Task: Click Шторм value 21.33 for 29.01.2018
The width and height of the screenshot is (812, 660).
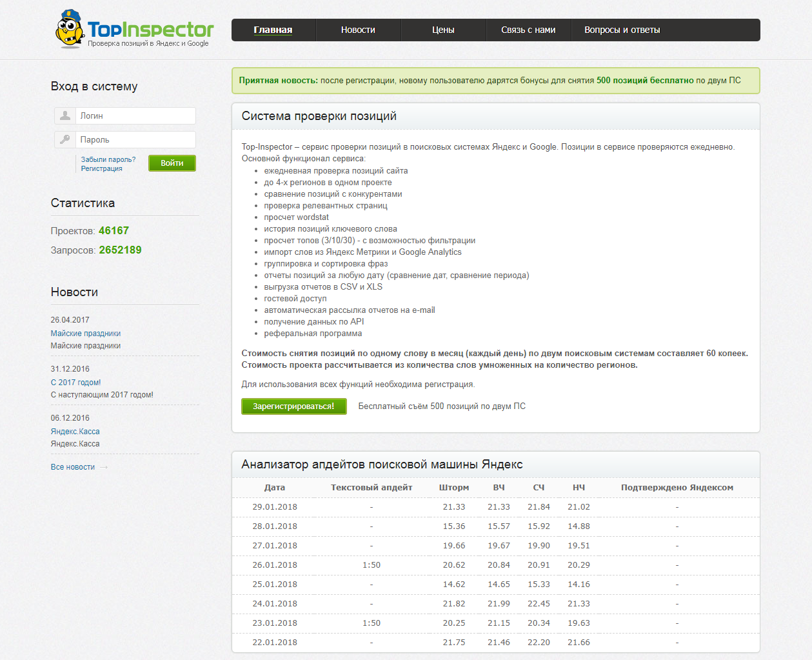Action: [454, 507]
